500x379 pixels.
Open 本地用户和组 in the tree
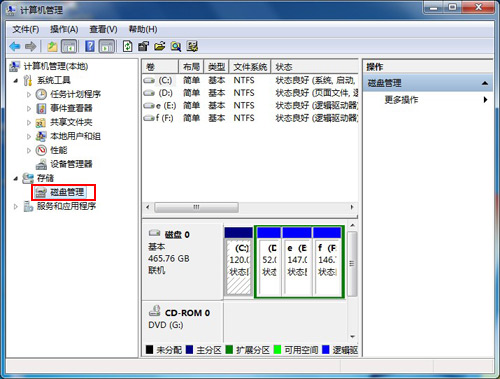click(x=75, y=136)
